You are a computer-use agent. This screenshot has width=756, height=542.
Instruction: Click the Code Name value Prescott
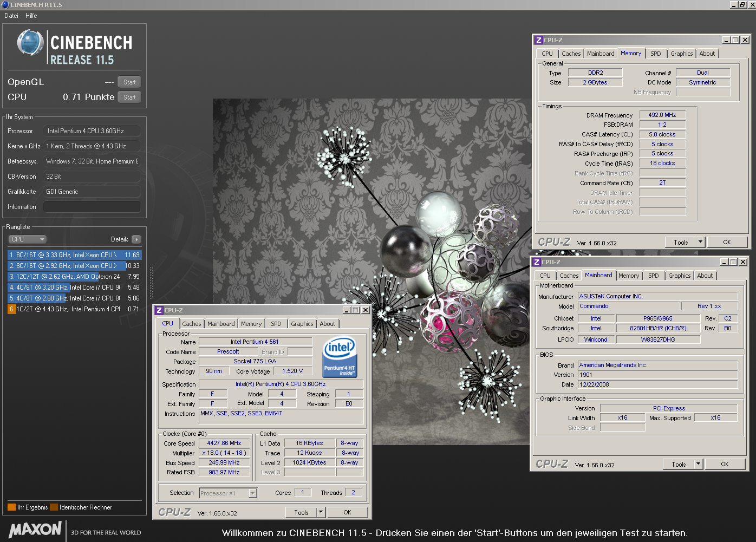228,351
